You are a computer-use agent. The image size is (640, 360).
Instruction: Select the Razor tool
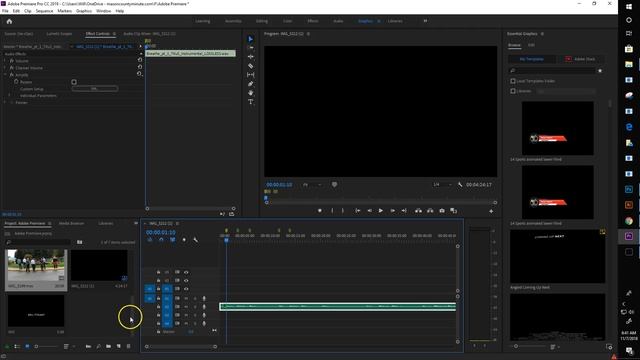[x=250, y=66]
